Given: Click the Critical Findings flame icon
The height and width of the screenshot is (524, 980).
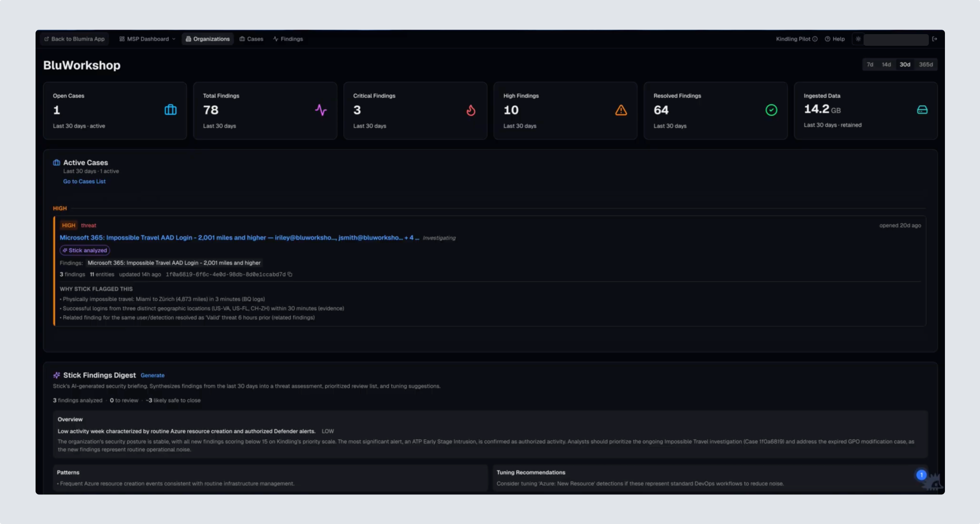Looking at the screenshot, I should [471, 110].
